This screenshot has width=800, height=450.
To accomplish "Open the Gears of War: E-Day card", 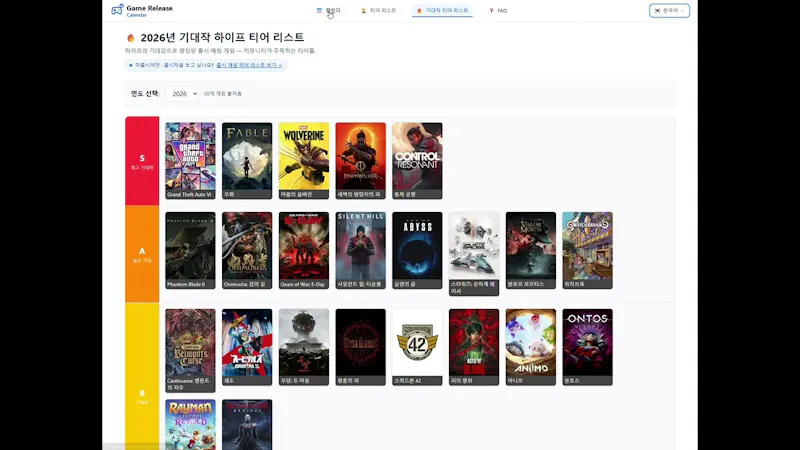I will click(x=304, y=251).
